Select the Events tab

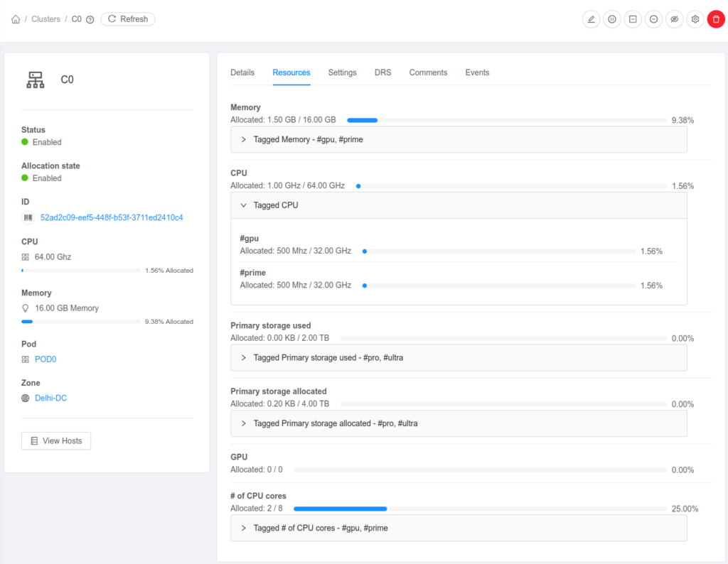pos(477,72)
